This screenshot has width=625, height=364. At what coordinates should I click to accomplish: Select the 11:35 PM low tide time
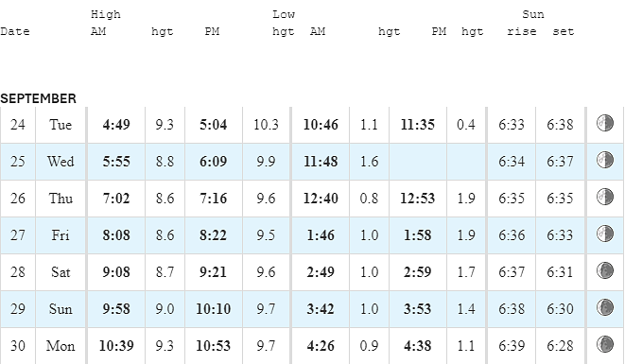pos(418,125)
